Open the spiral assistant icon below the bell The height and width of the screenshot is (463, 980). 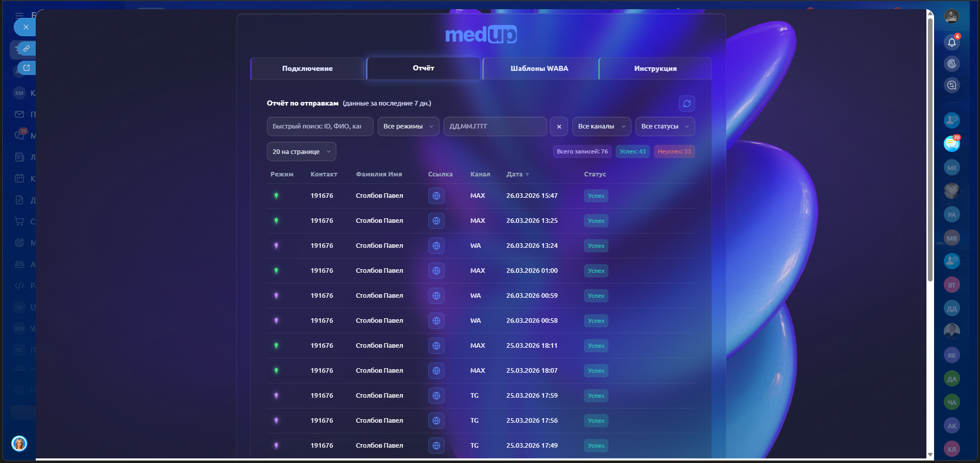(952, 64)
